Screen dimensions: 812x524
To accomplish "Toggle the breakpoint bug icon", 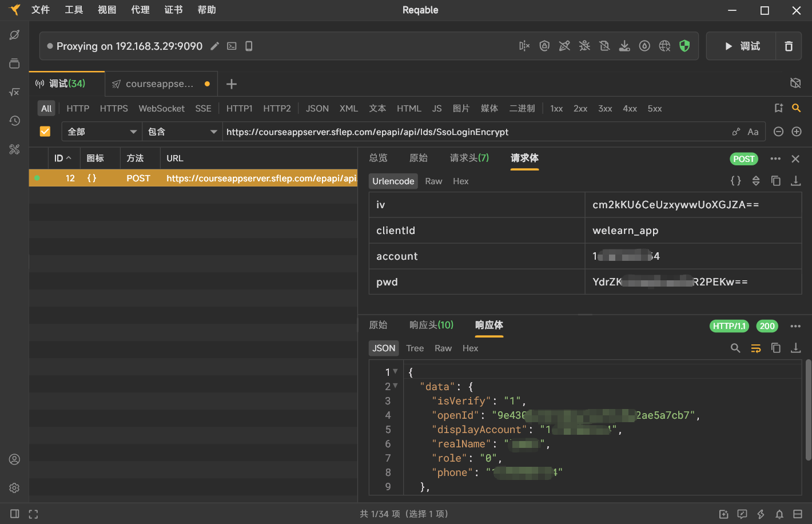I will [584, 46].
